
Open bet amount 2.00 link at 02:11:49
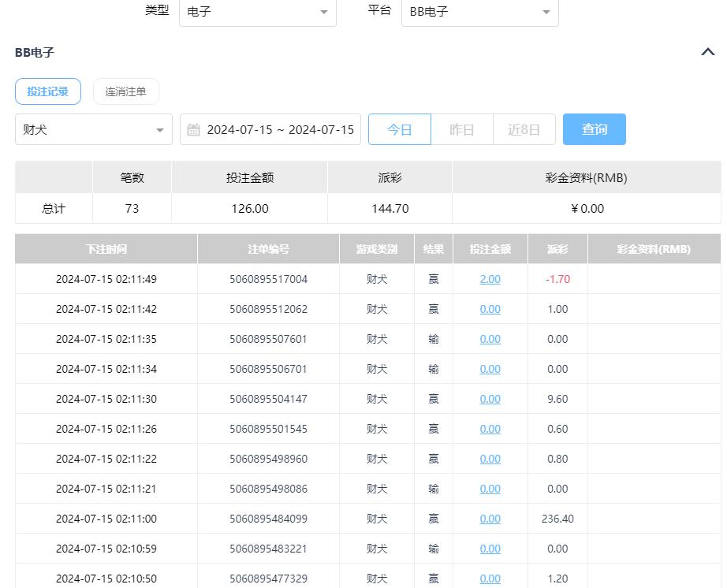[490, 279]
